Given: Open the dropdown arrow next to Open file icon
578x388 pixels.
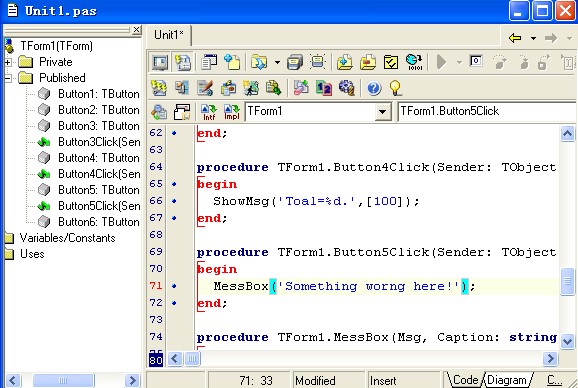Looking at the screenshot, I should [277, 62].
